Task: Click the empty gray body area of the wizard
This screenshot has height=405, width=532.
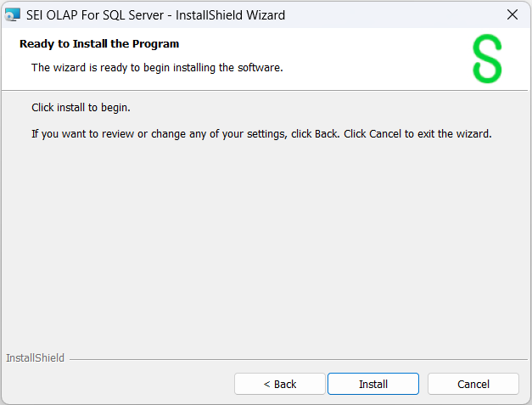Action: pos(266,246)
